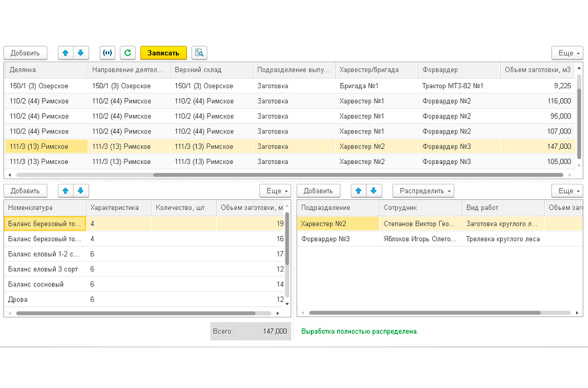Click Количество, шт column header

click(184, 208)
